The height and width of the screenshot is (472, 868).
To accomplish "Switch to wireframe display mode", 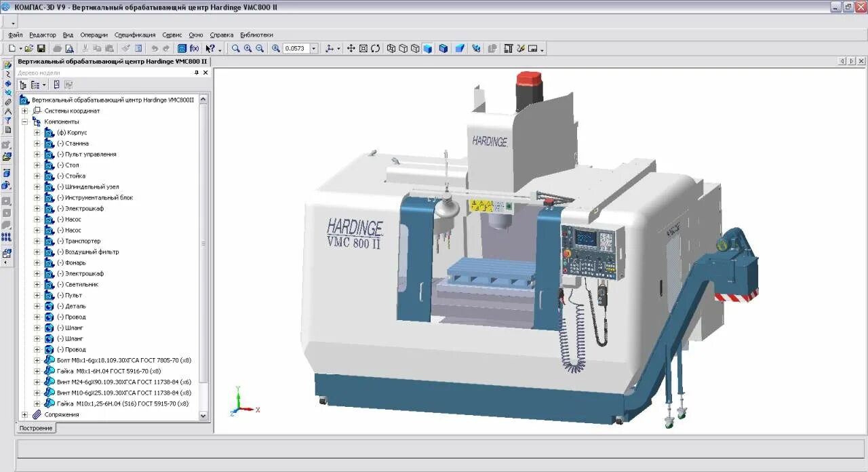I will pos(391,48).
